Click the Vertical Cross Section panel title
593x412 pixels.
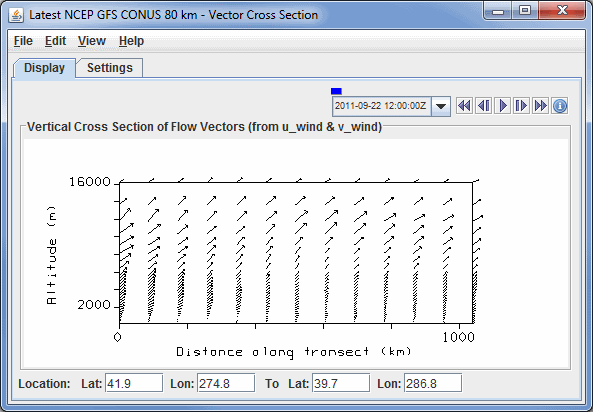(x=204, y=127)
